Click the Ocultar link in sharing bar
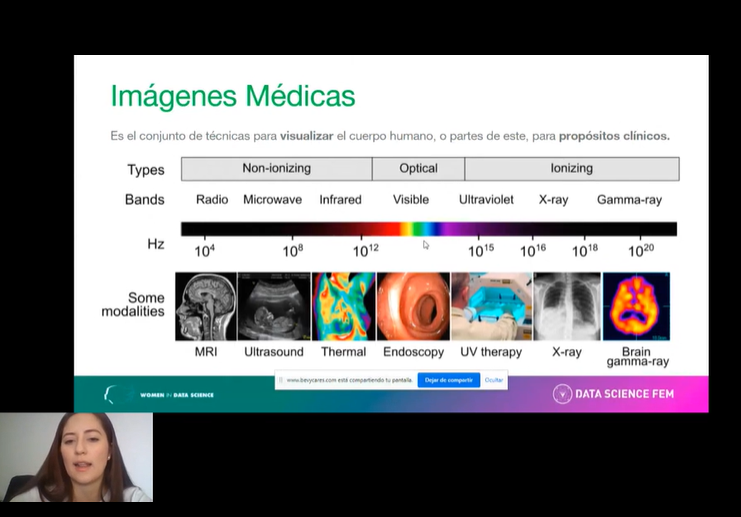Screen dimensions: 741x517 tap(494, 380)
